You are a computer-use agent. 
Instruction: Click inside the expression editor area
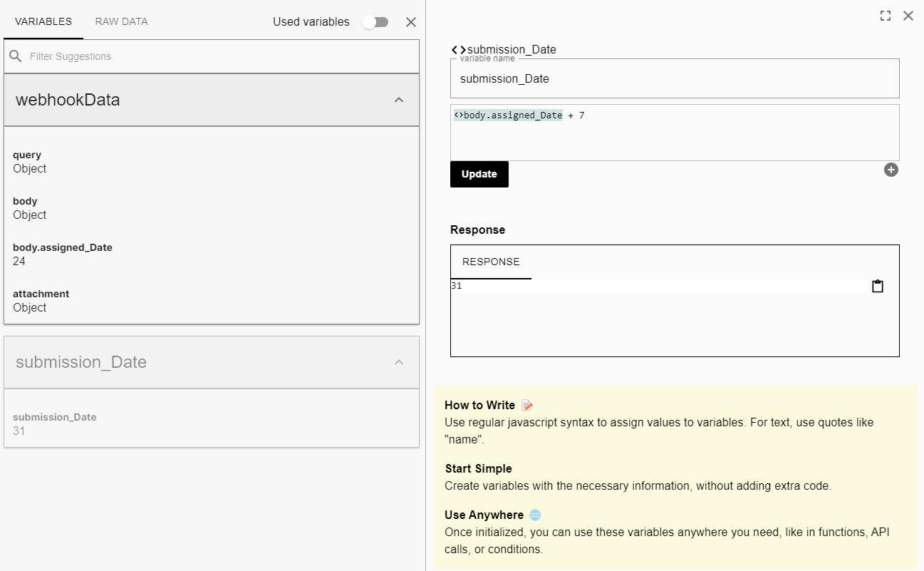point(675,133)
